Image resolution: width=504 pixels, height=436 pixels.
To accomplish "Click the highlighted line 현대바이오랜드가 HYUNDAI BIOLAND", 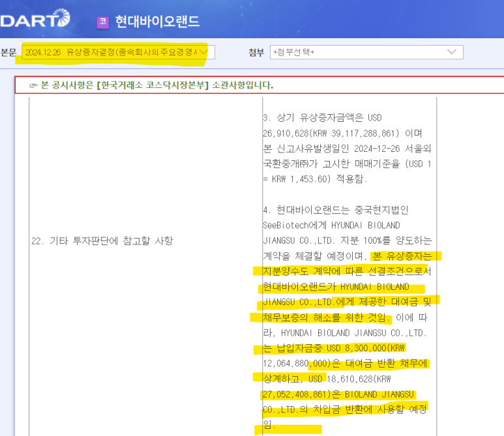I will [x=336, y=287].
